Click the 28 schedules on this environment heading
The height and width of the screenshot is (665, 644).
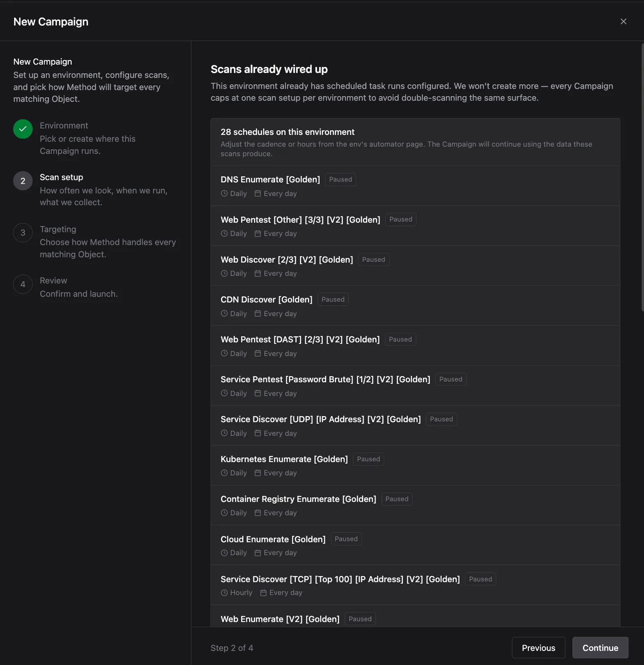click(287, 132)
